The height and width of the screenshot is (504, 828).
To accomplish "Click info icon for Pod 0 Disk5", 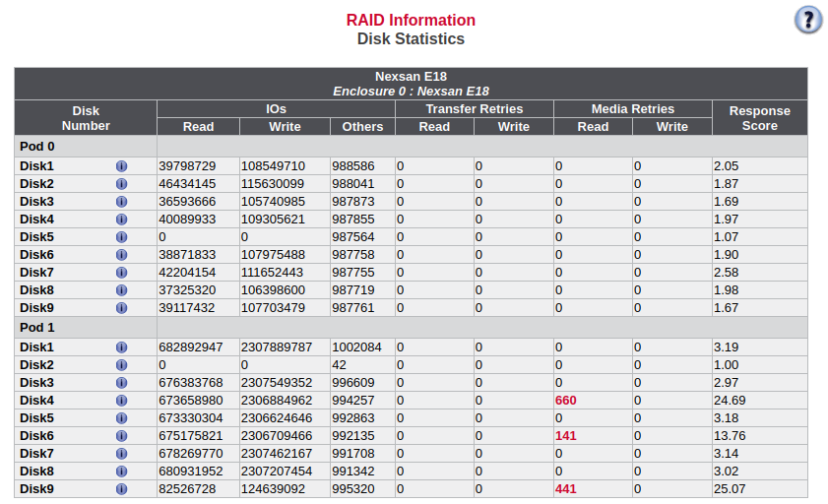I will (121, 237).
